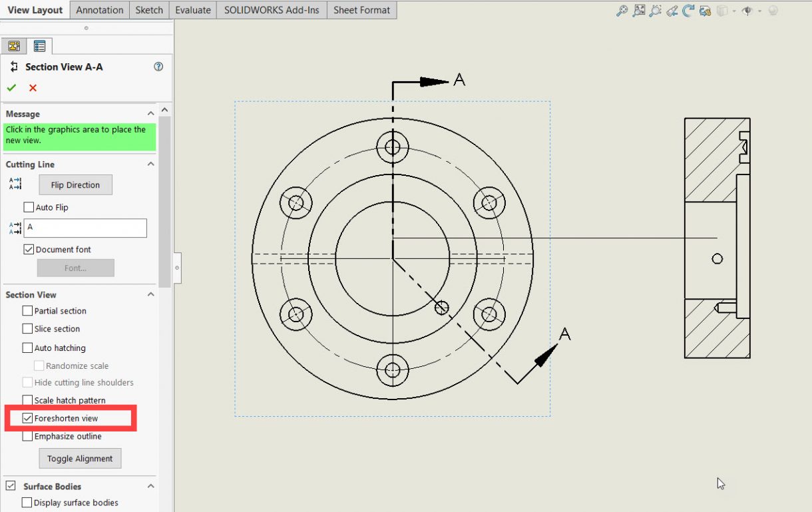812x512 pixels.
Task: Click the Display Style cube icon
Action: click(722, 11)
